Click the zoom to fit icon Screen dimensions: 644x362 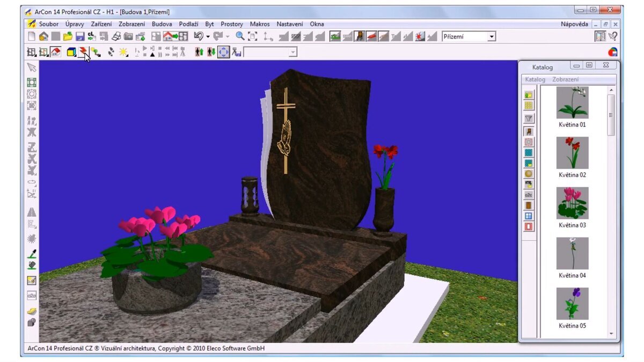click(252, 36)
